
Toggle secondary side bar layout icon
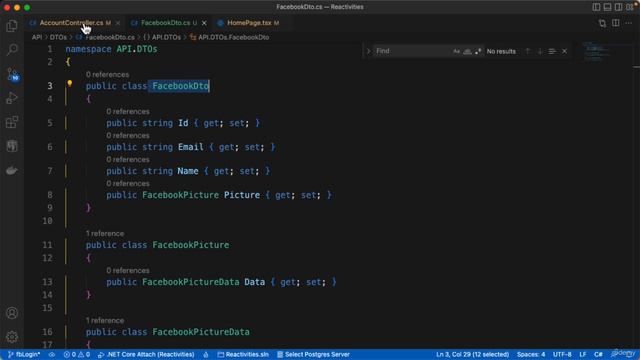pos(618,7)
